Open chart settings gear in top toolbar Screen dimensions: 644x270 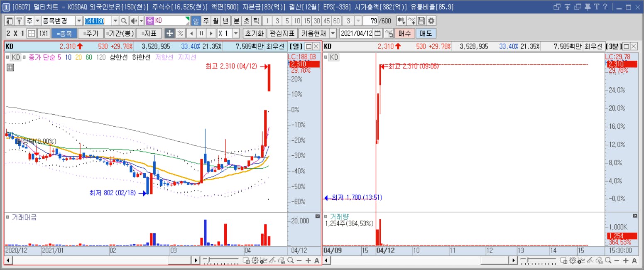click(x=431, y=21)
